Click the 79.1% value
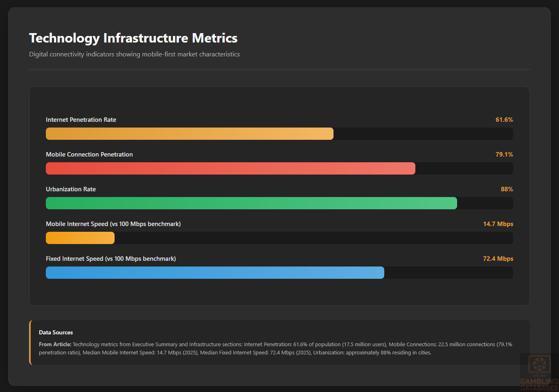The width and height of the screenshot is (559, 392). (504, 155)
